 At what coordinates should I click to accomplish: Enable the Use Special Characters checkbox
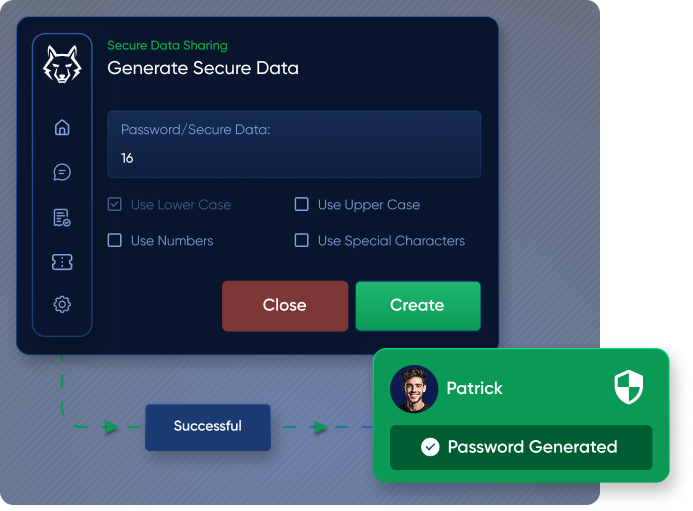click(301, 241)
